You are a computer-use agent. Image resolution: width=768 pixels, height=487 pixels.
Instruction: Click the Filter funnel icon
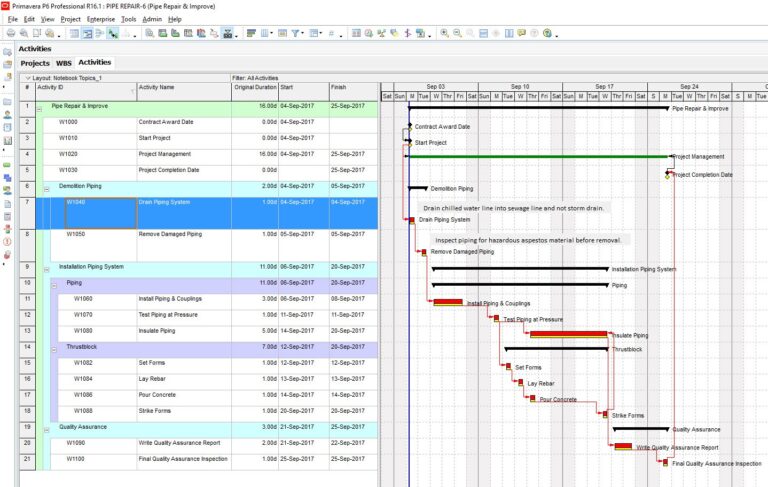(x=295, y=33)
